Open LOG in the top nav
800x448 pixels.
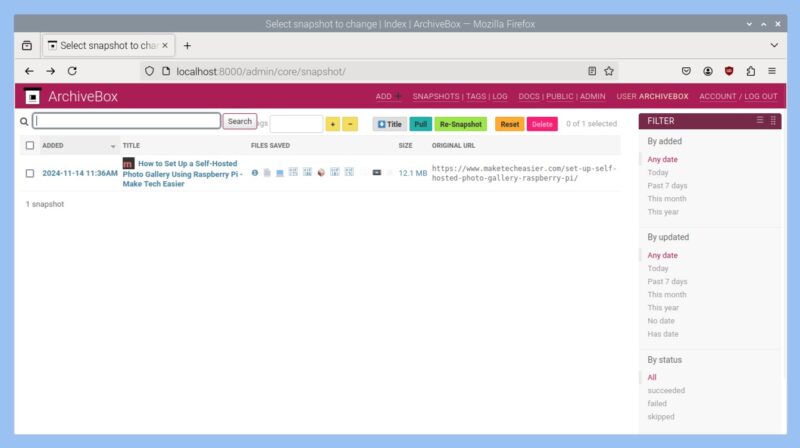[499, 96]
